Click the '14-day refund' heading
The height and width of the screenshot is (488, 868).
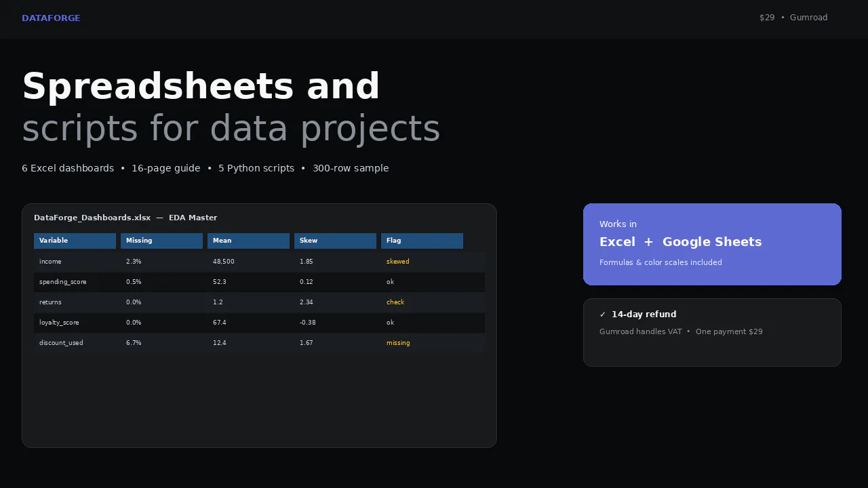[x=644, y=314]
